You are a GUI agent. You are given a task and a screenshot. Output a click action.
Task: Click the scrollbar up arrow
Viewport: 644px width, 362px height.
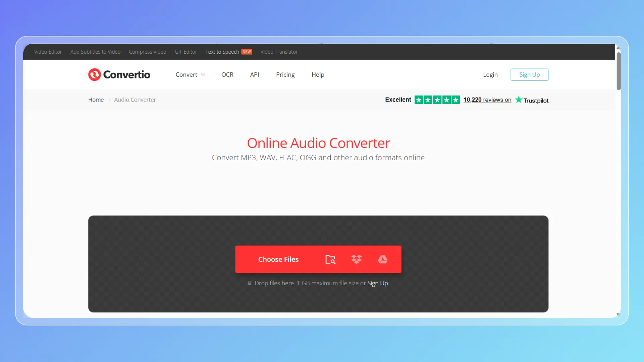tap(619, 48)
